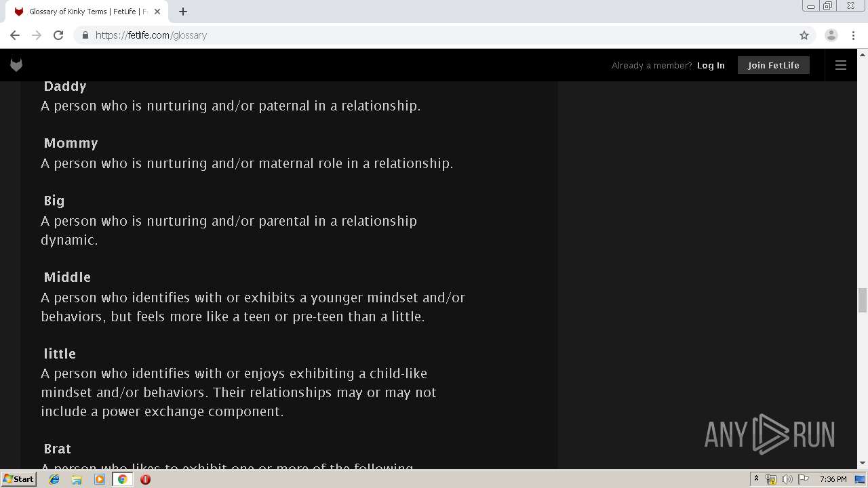Click the FetLife logo icon in header

[x=16, y=65]
